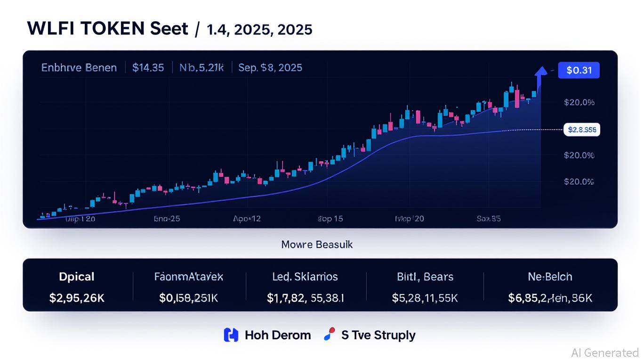Click the blue upward arrow icon
The image size is (644, 362).
[x=541, y=72]
